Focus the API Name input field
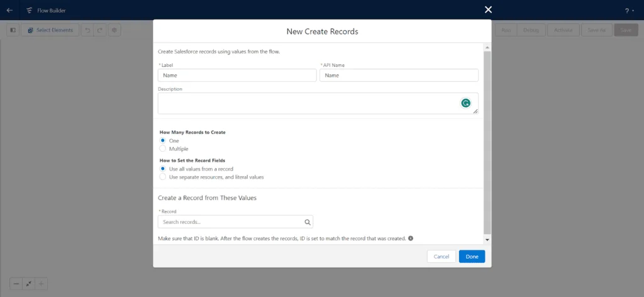644x297 pixels. coord(399,75)
